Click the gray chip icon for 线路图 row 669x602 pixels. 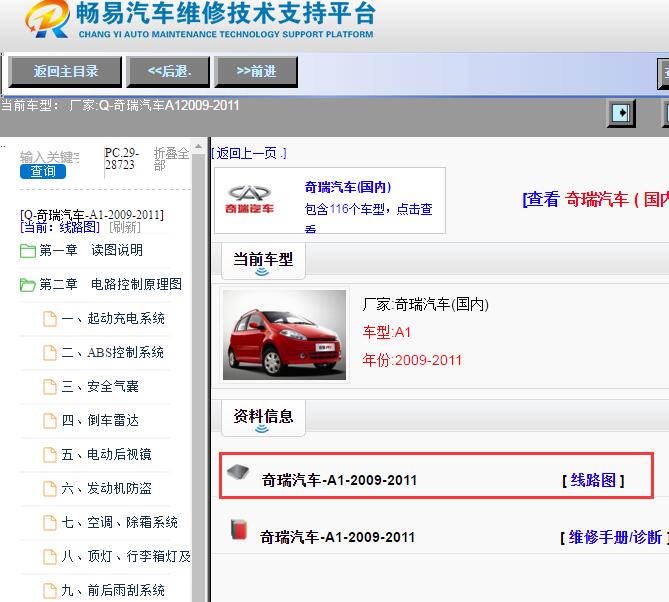click(238, 472)
